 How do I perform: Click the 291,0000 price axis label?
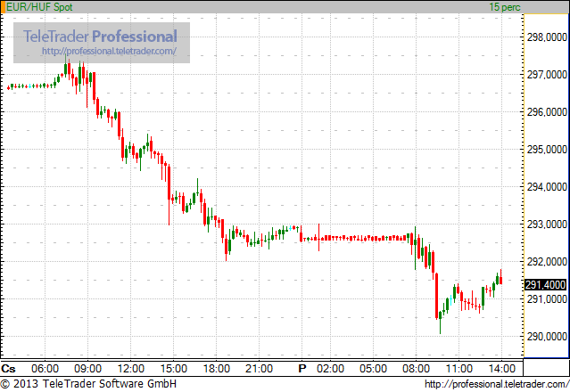[547, 298]
